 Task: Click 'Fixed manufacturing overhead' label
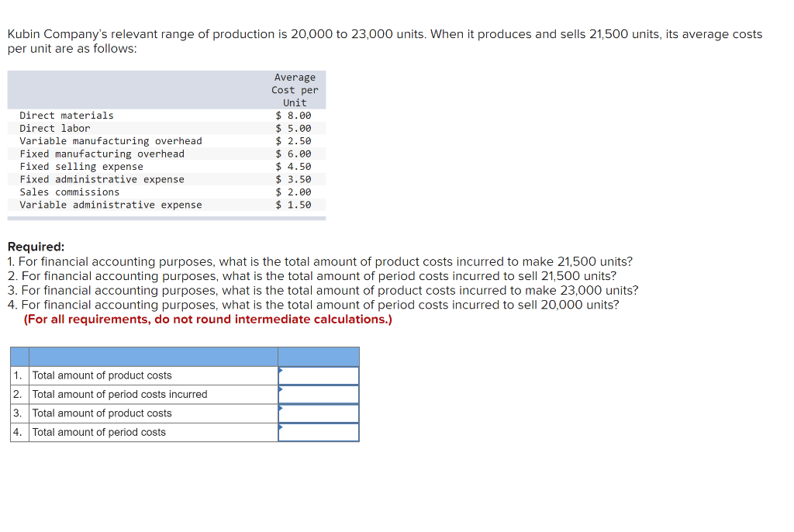tap(102, 154)
